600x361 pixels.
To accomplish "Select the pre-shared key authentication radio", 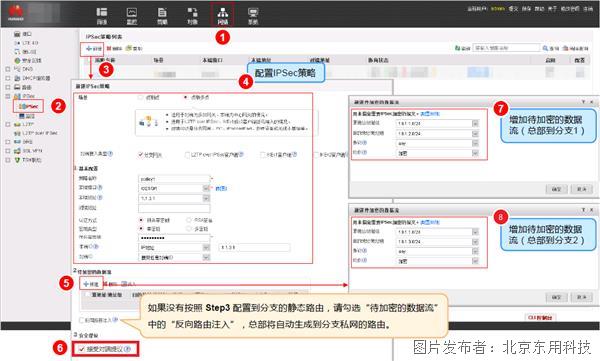I will pyautogui.click(x=141, y=220).
